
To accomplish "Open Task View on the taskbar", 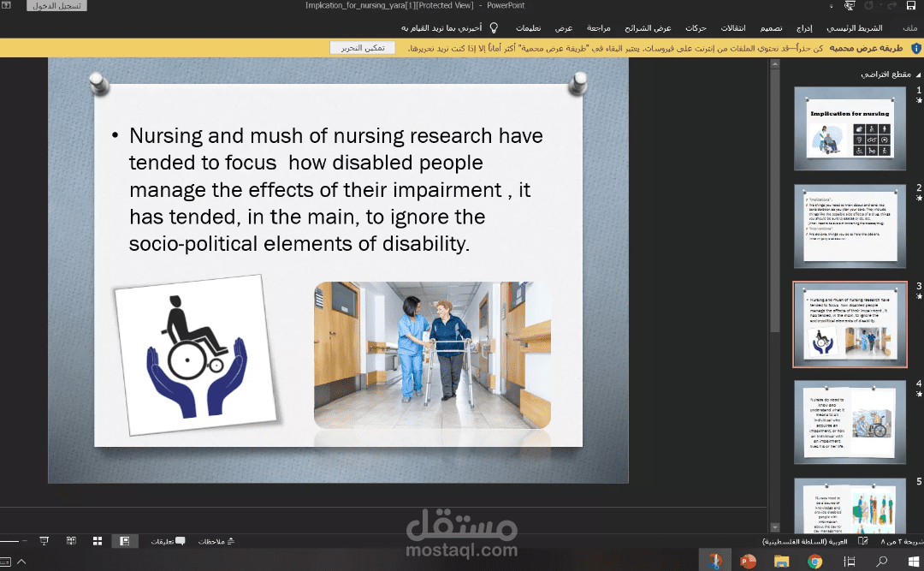I will tap(850, 562).
